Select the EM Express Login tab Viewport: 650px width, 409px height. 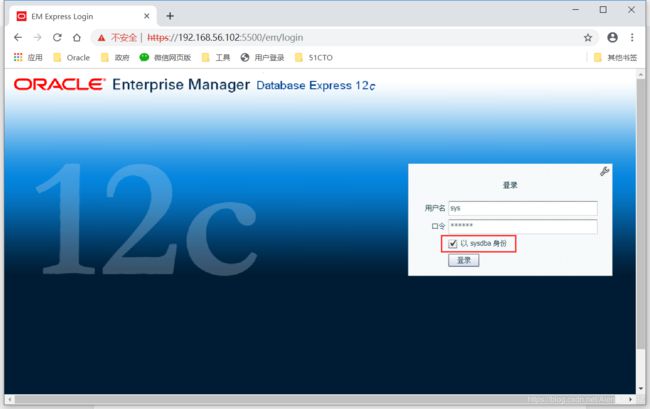82,16
